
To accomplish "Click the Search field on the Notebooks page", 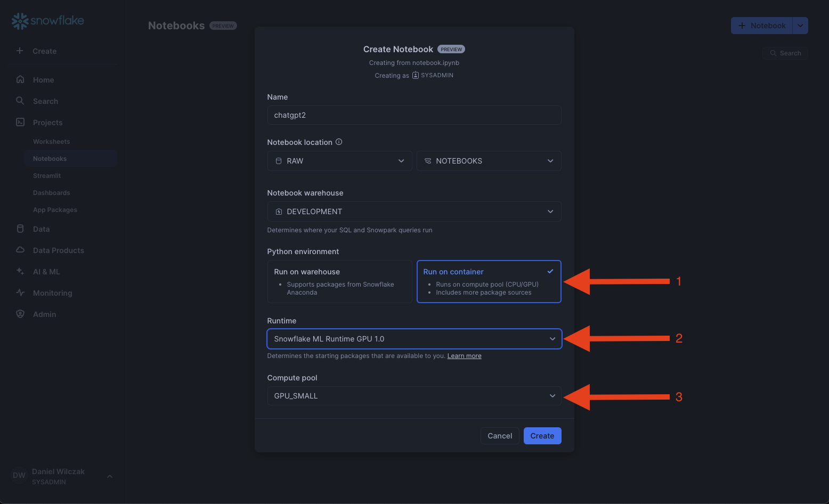I will point(785,53).
